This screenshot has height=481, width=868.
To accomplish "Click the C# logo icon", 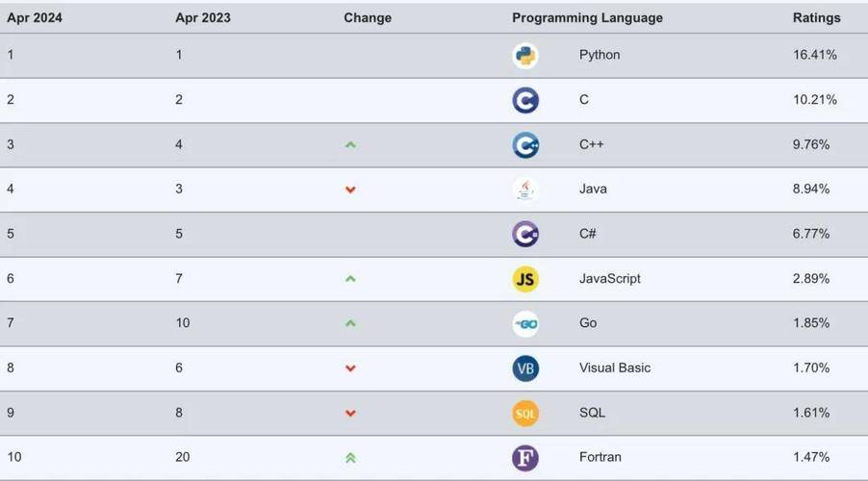I will pyautogui.click(x=525, y=234).
